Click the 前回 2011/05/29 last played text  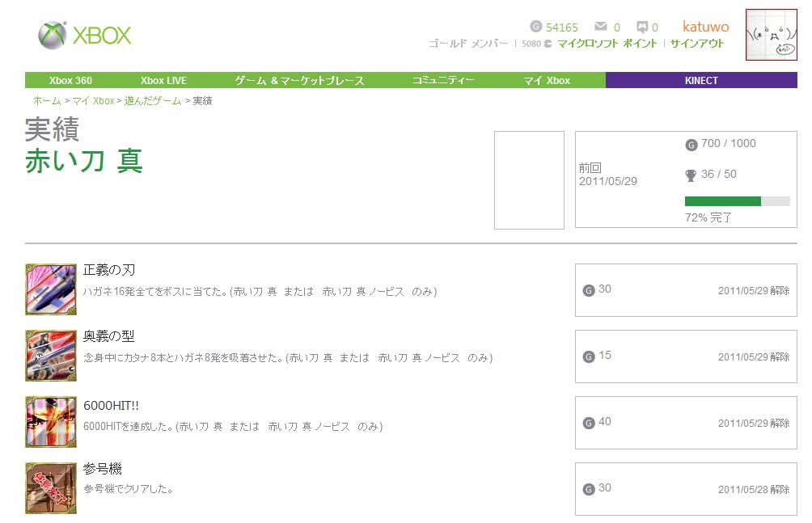(608, 175)
